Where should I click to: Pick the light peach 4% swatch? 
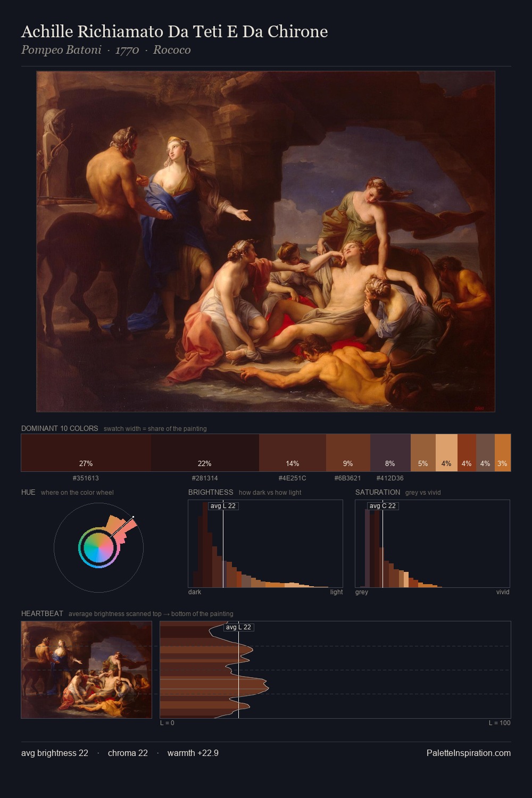click(446, 453)
